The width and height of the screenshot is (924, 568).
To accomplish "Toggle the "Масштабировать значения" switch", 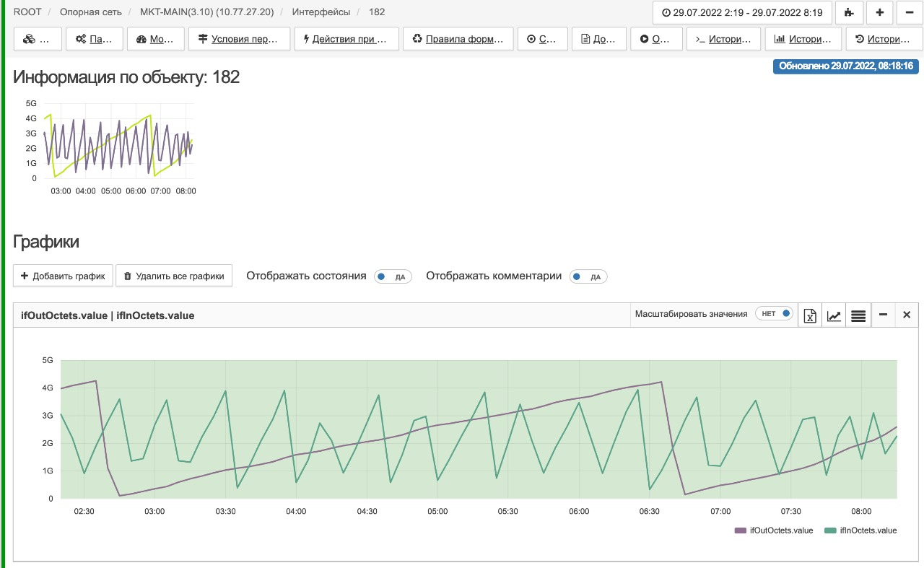I will click(774, 314).
